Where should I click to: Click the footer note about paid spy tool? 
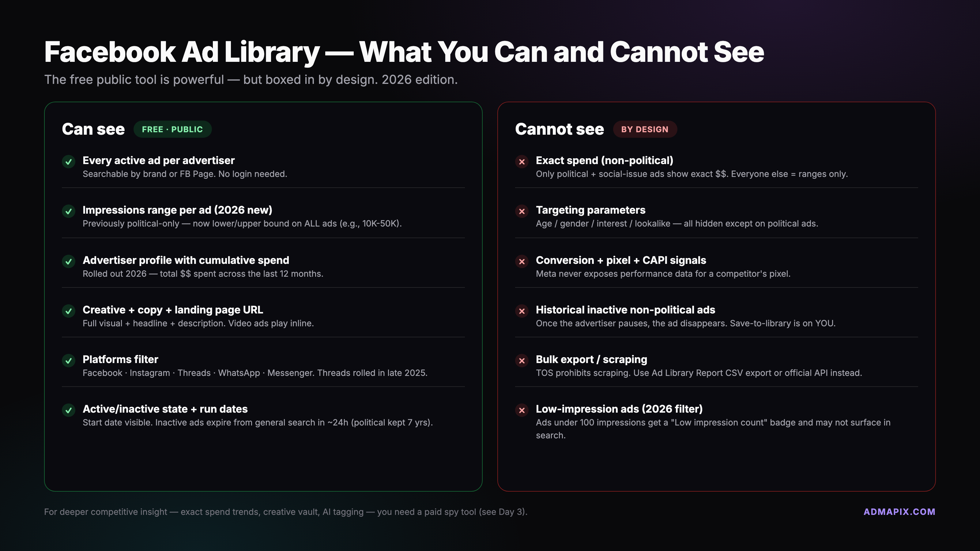point(285,512)
